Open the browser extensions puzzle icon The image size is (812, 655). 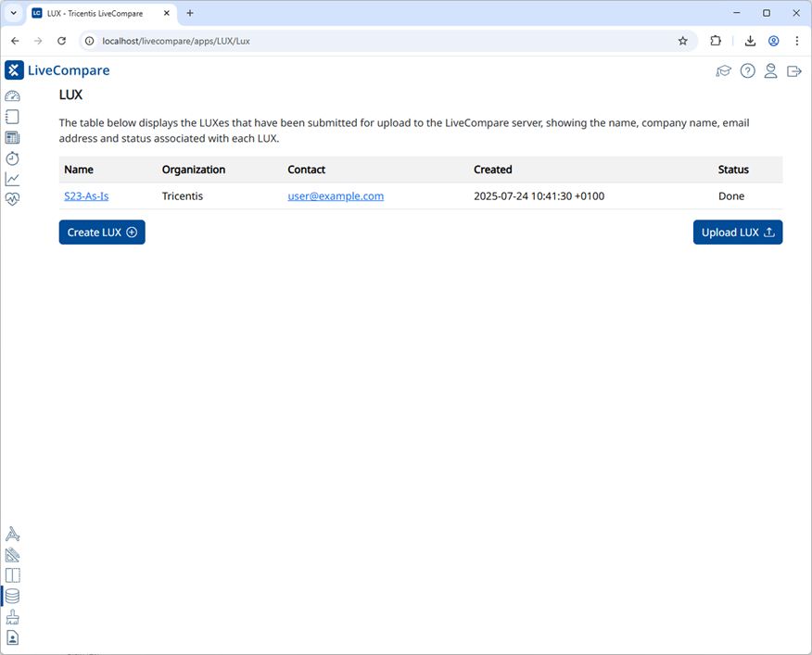[x=716, y=41]
